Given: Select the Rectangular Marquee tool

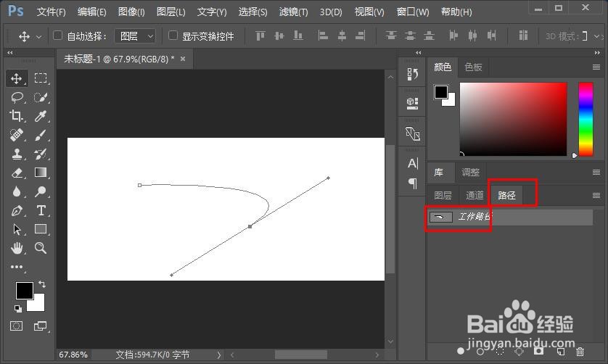Looking at the screenshot, I should [x=41, y=78].
